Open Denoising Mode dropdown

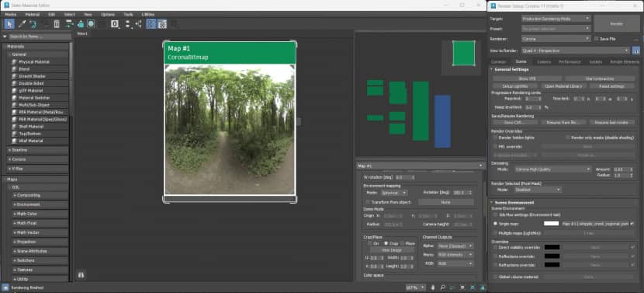pyautogui.click(x=552, y=169)
